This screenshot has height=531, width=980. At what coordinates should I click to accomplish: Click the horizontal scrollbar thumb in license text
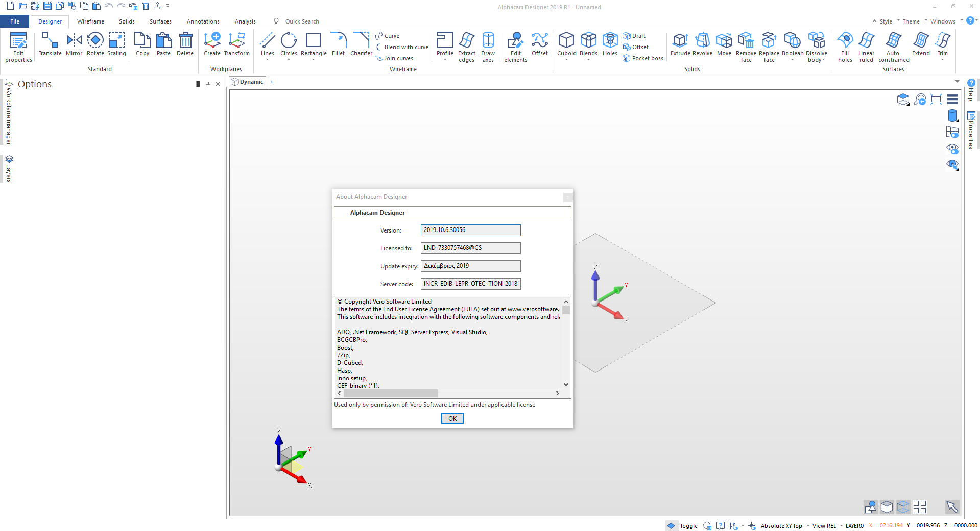pyautogui.click(x=391, y=393)
